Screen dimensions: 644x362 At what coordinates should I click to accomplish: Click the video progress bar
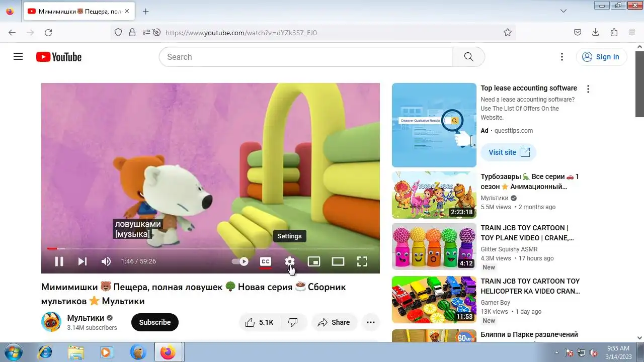210,248
